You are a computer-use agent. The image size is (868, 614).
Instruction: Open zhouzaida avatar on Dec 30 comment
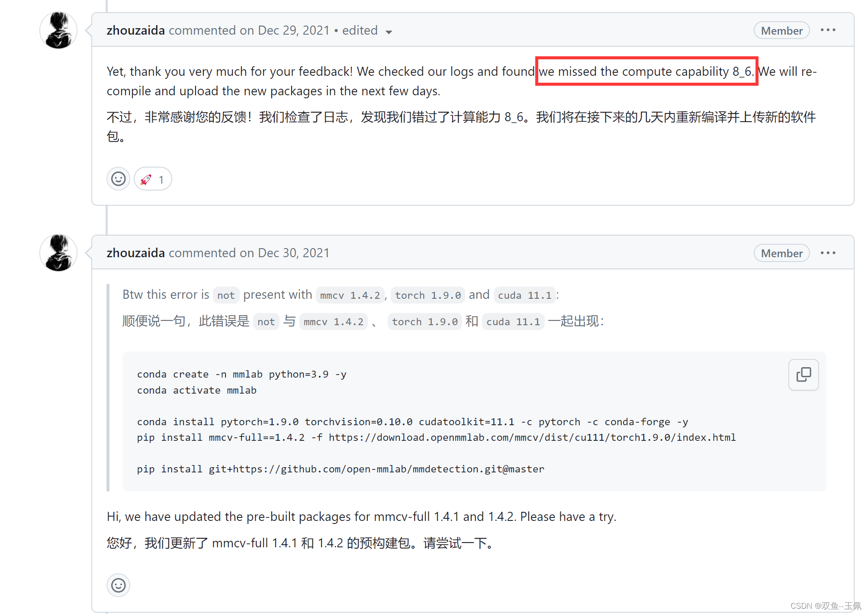pyautogui.click(x=58, y=253)
